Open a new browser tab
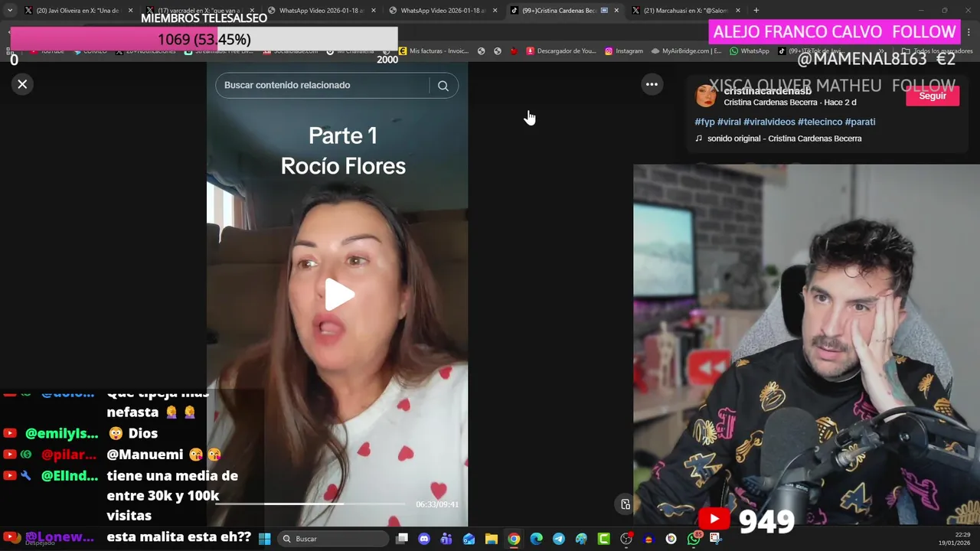The height and width of the screenshot is (551, 980). tap(756, 11)
